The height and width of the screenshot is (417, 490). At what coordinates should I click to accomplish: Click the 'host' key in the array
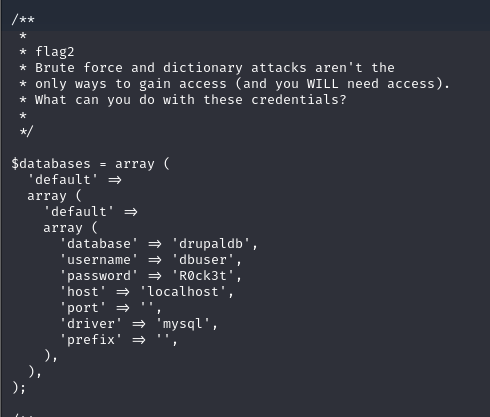(83, 292)
